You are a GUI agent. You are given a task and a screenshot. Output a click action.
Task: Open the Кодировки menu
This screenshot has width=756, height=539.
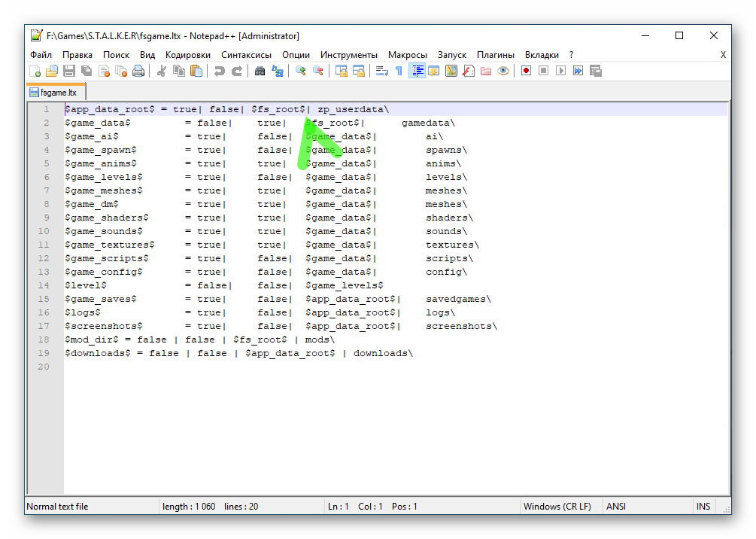tap(188, 55)
